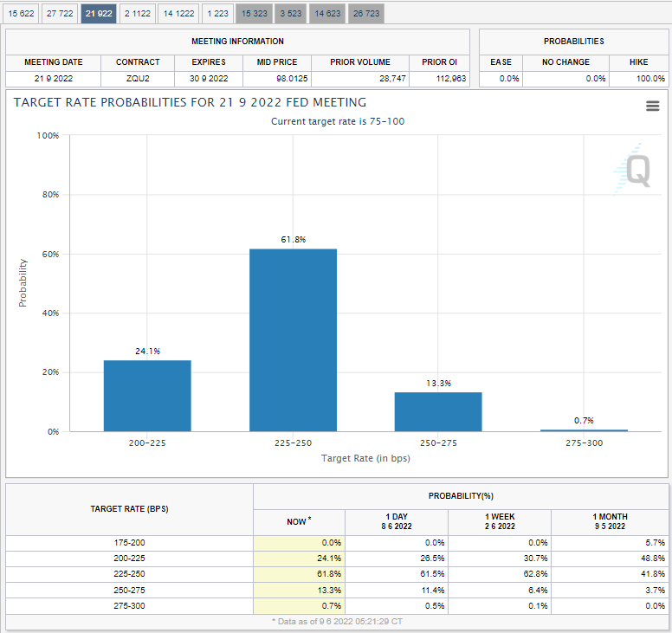Click the 250-275 bar at 13.3%
672x633 pixels.
[438, 412]
